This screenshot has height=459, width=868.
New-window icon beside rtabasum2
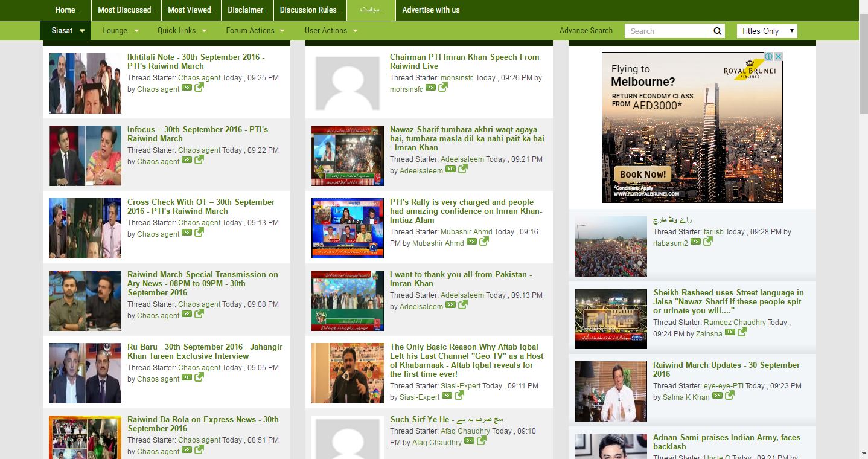[707, 241]
